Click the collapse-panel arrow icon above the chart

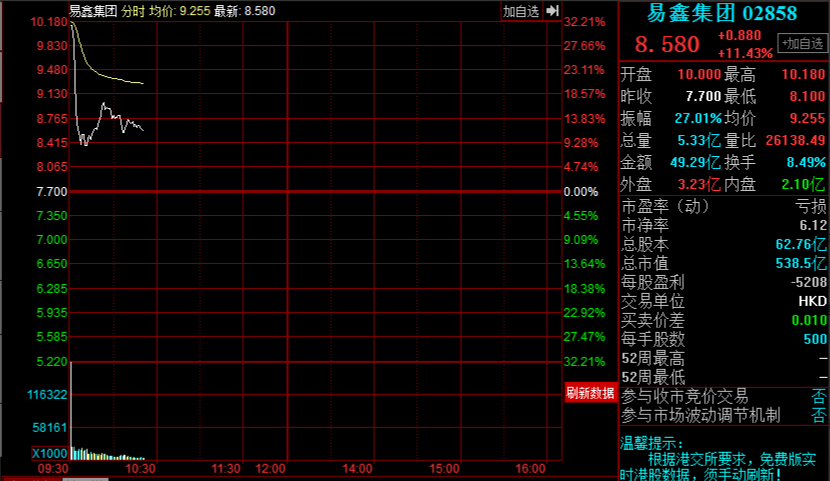[x=552, y=11]
